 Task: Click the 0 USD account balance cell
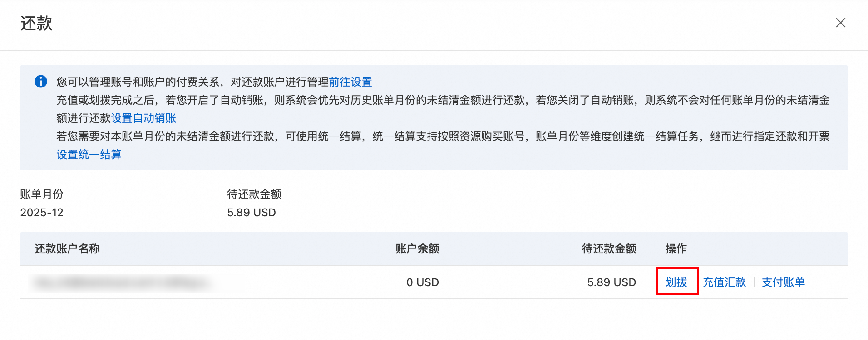(422, 282)
